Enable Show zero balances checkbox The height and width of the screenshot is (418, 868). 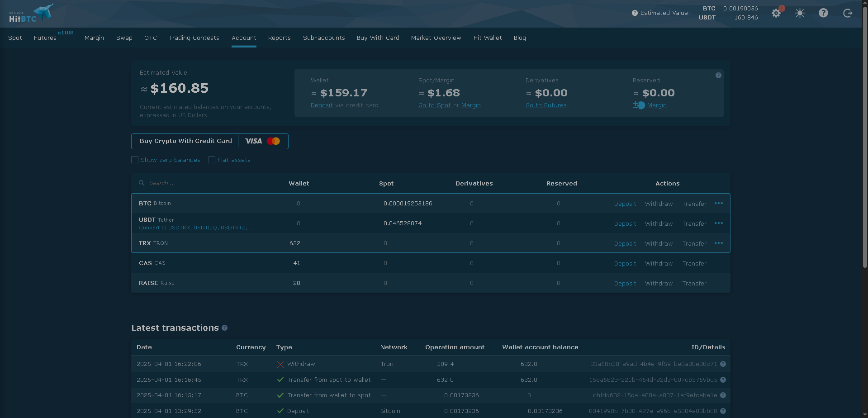[135, 160]
